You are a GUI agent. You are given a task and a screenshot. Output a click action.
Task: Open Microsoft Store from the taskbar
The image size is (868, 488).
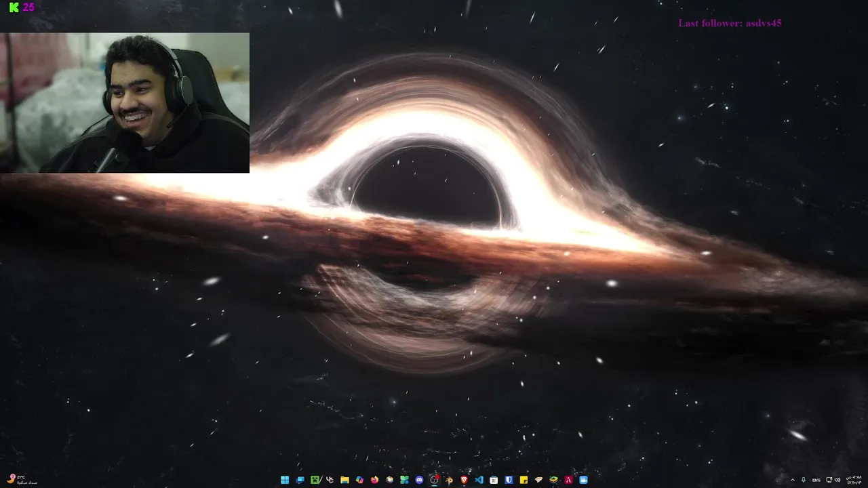494,480
